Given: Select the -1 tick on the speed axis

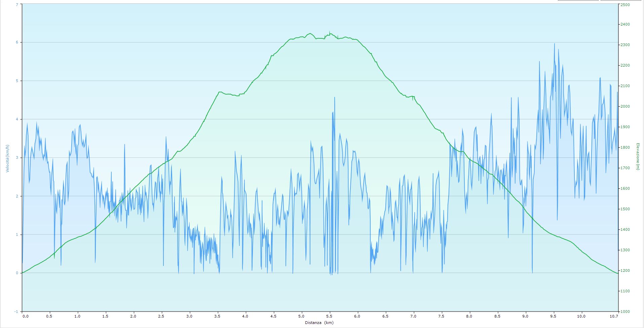Looking at the screenshot, I should pyautogui.click(x=16, y=312).
